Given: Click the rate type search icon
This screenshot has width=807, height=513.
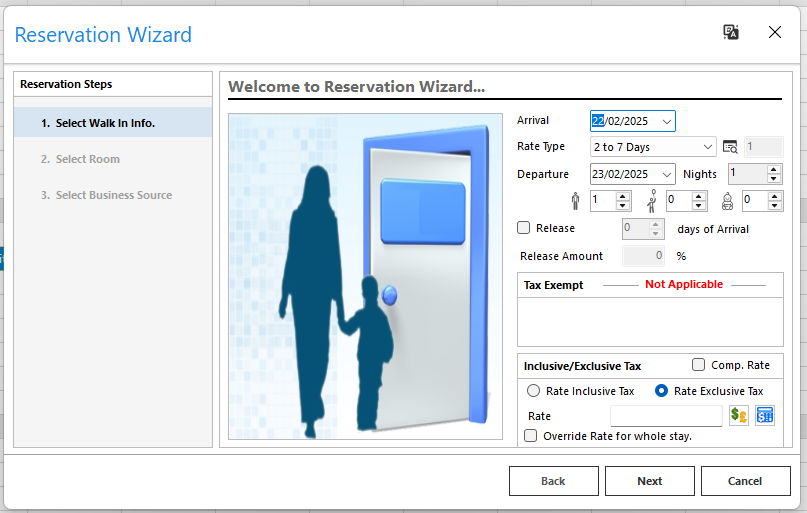Looking at the screenshot, I should 730,147.
